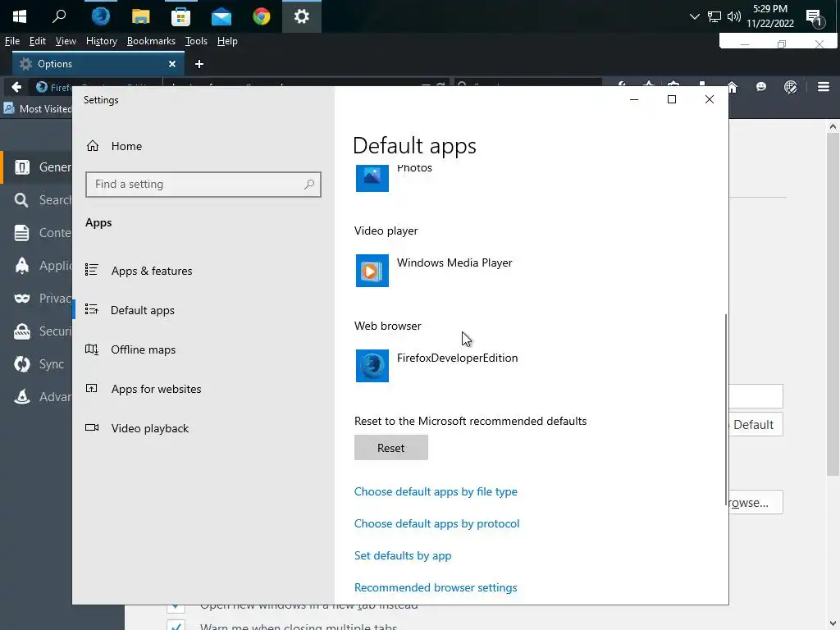This screenshot has height=630, width=840.
Task: Open taskbar search magnifier
Action: 59,16
